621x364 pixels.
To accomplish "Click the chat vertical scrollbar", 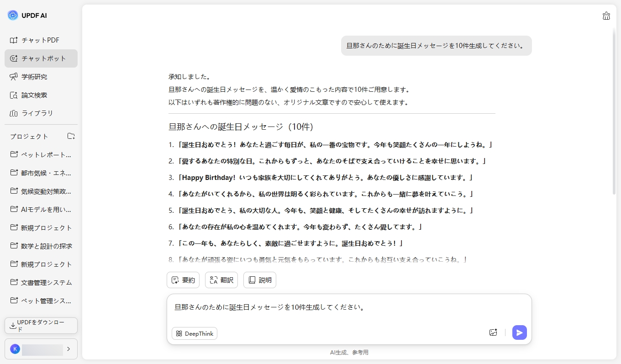I will pos(614,112).
